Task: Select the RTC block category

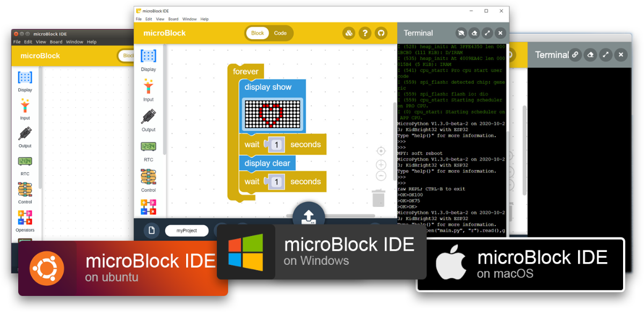Action: tap(148, 149)
